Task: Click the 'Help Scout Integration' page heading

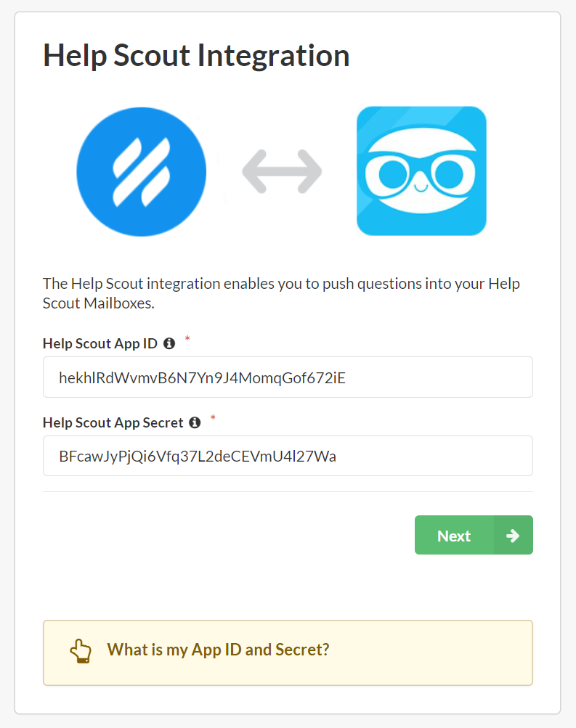Action: pos(197,55)
